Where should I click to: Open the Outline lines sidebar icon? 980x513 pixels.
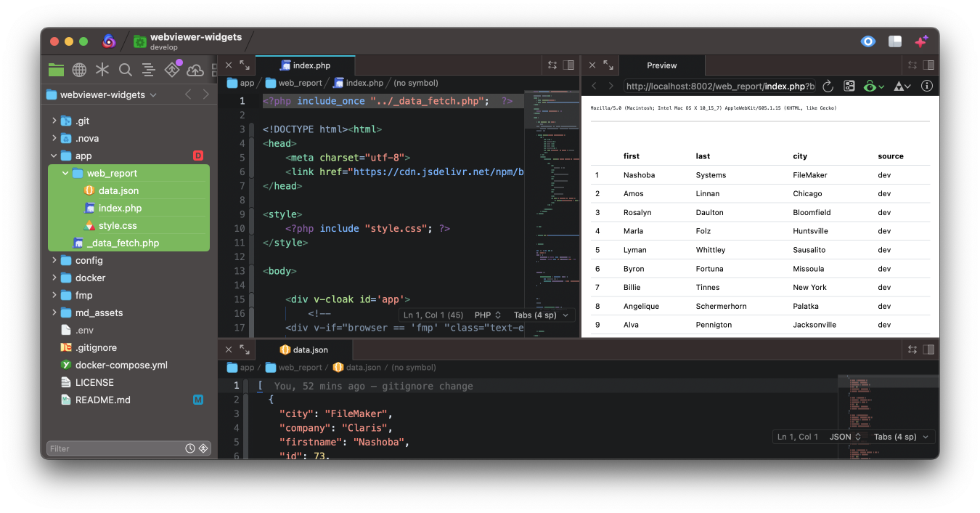tap(148, 70)
